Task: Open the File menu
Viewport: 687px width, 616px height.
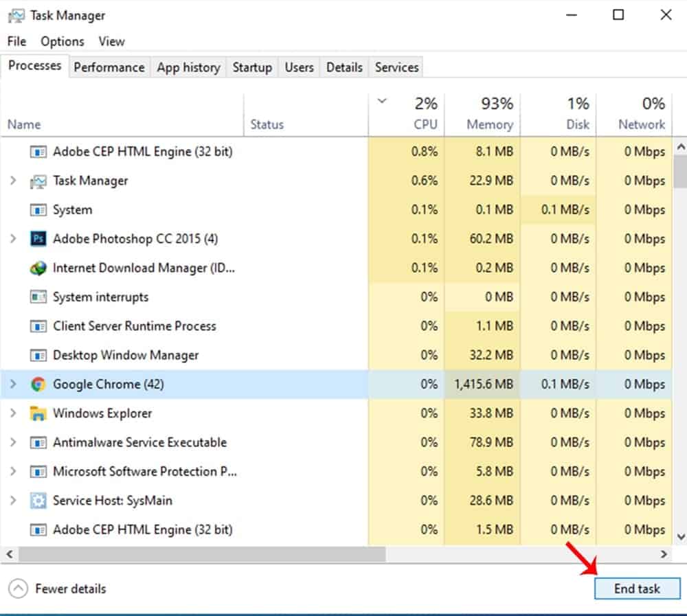Action: click(x=16, y=42)
